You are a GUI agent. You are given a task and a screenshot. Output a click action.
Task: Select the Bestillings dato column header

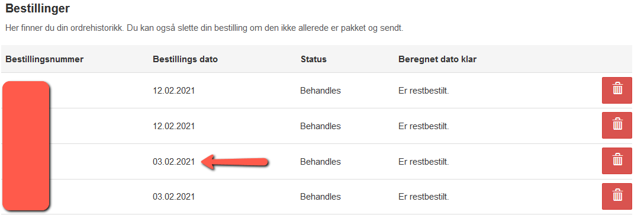[185, 59]
